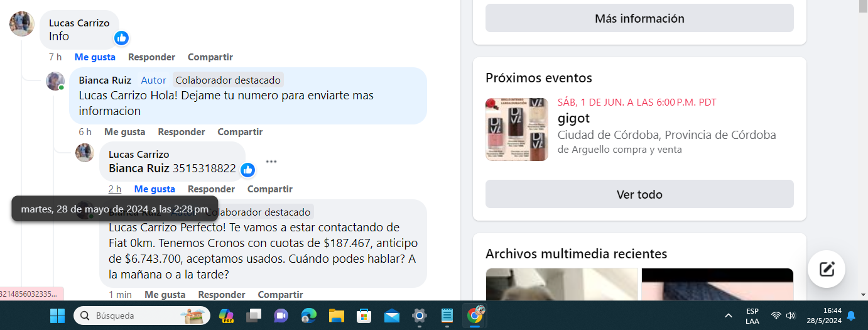Open the notification bell in the system tray
The image size is (868, 330).
tap(851, 316)
